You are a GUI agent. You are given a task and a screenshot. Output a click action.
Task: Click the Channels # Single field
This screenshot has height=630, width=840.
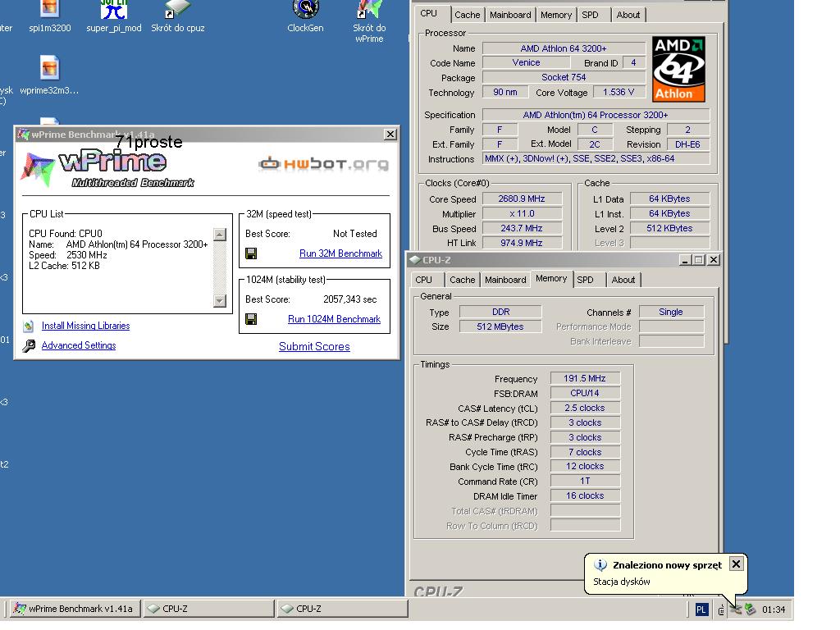pos(671,312)
